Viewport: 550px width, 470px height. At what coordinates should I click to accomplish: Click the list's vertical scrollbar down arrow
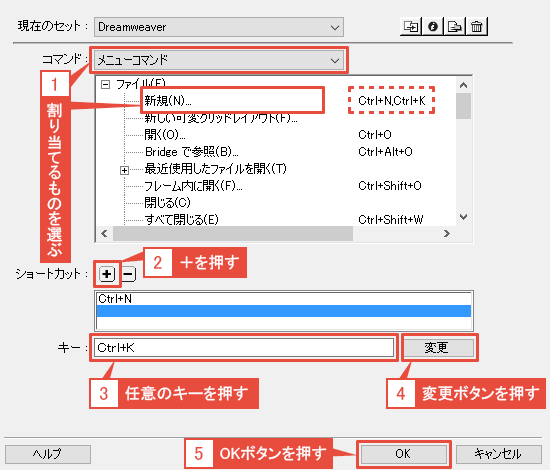[463, 217]
